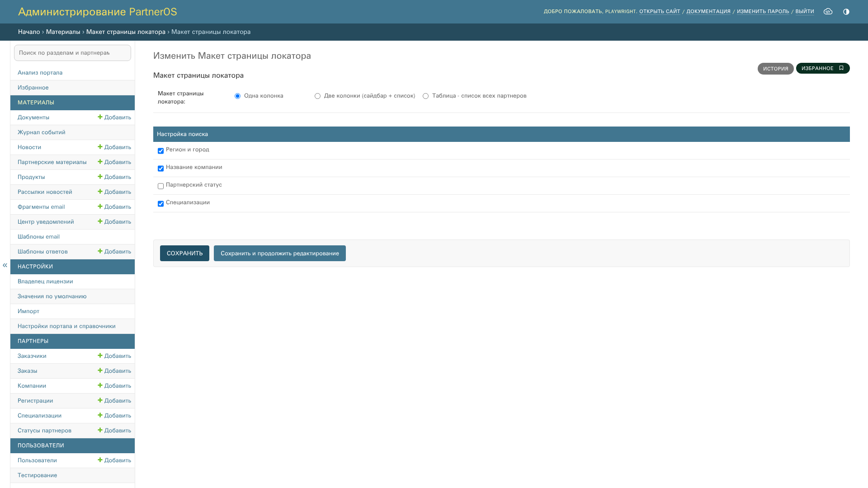The image size is (868, 488).
Task: Open the Компании list link
Action: click(x=32, y=386)
